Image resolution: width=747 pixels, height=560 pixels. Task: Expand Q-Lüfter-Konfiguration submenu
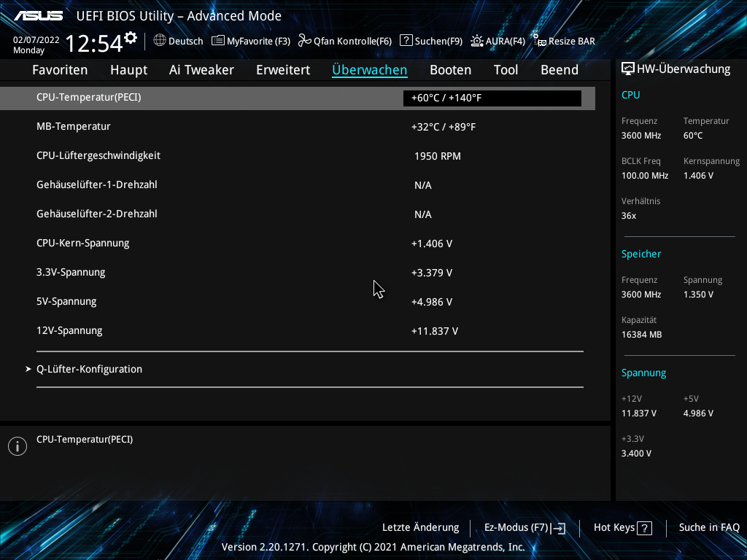coord(89,369)
